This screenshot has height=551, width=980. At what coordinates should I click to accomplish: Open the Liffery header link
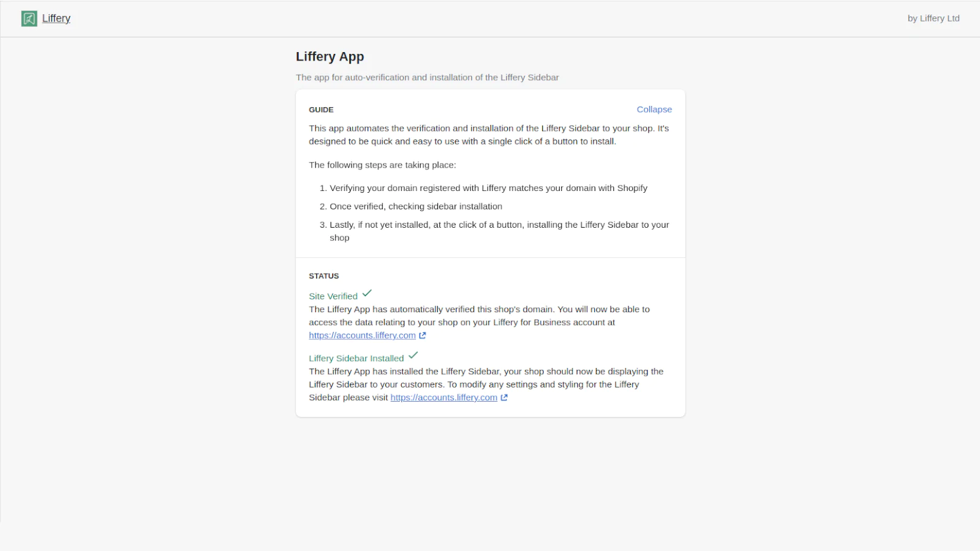(x=56, y=18)
